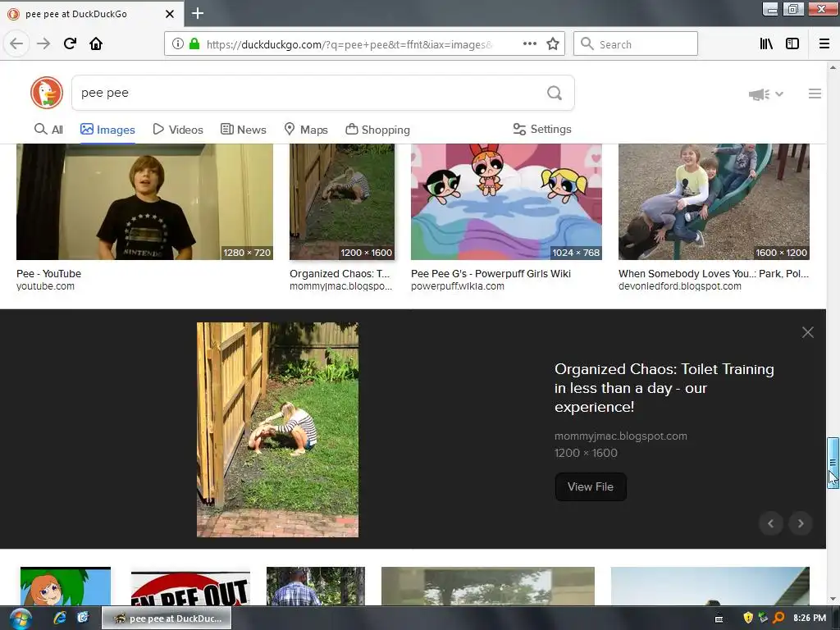Open the News tab
The image size is (840, 630).
pyautogui.click(x=243, y=130)
